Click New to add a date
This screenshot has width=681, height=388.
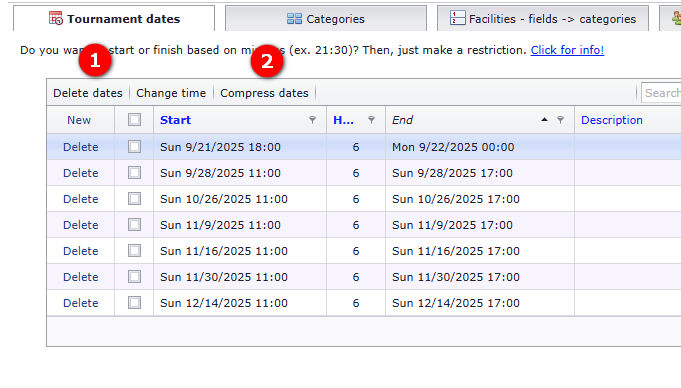pyautogui.click(x=79, y=120)
